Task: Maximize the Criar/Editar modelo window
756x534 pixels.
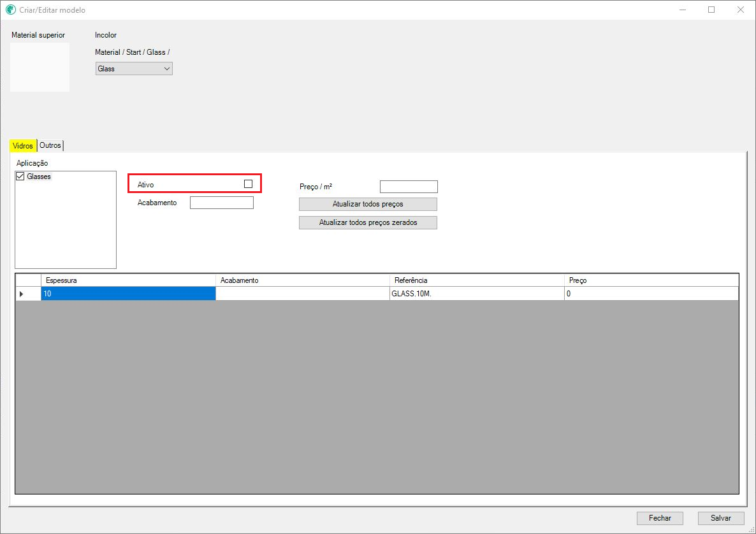Action: [711, 10]
